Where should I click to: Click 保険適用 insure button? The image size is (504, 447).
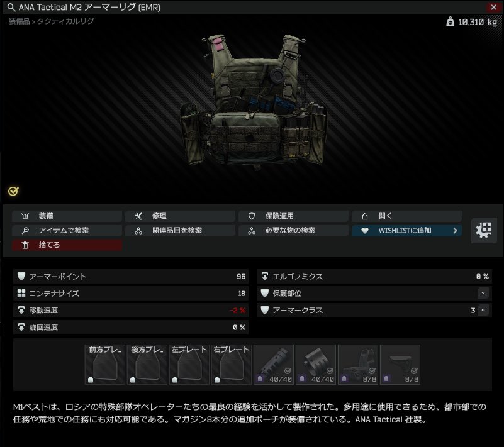[293, 216]
